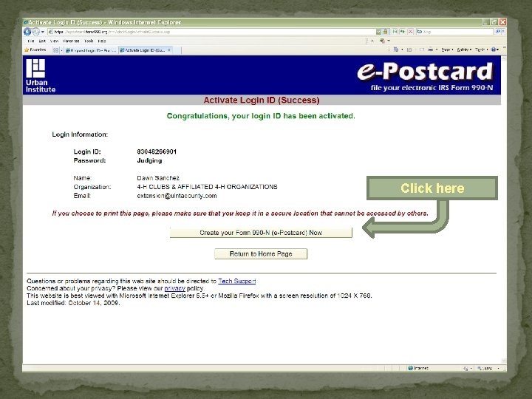The width and height of the screenshot is (532, 399).
Task: Click the Compatibility View icon
Action: (x=395, y=32)
